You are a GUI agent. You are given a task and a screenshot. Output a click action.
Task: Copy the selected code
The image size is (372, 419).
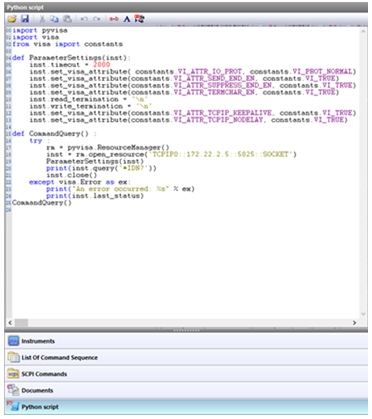(55, 19)
